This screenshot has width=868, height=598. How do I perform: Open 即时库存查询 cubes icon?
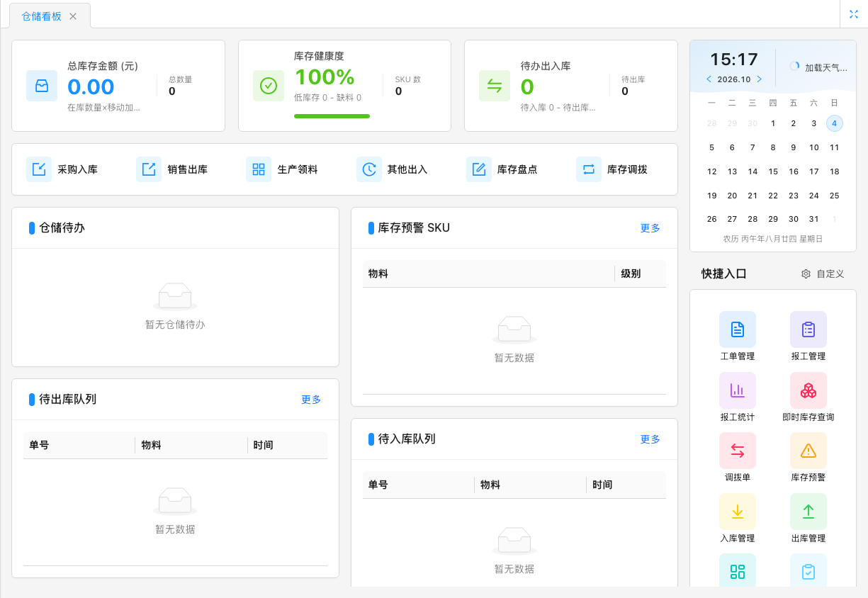(x=808, y=390)
